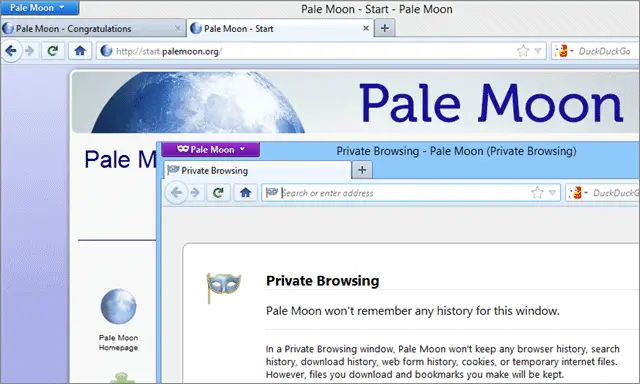Open Pale Moon Homepage shortcut icon
The height and width of the screenshot is (384, 640).
click(x=118, y=306)
